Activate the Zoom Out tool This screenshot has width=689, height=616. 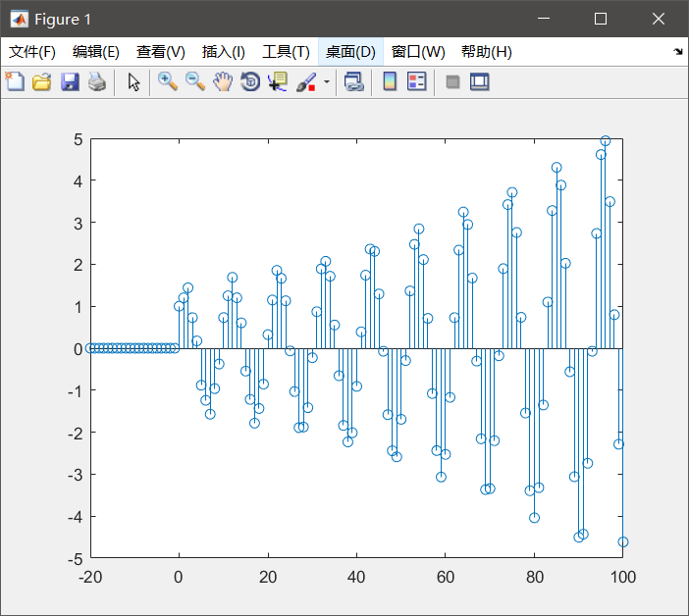(x=195, y=81)
